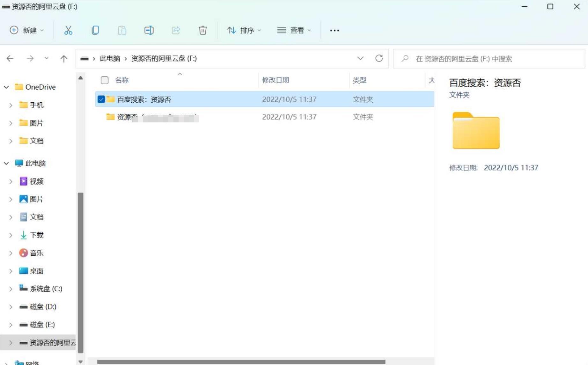Click the drive icon in address bar
The width and height of the screenshot is (588, 365).
(x=85, y=59)
